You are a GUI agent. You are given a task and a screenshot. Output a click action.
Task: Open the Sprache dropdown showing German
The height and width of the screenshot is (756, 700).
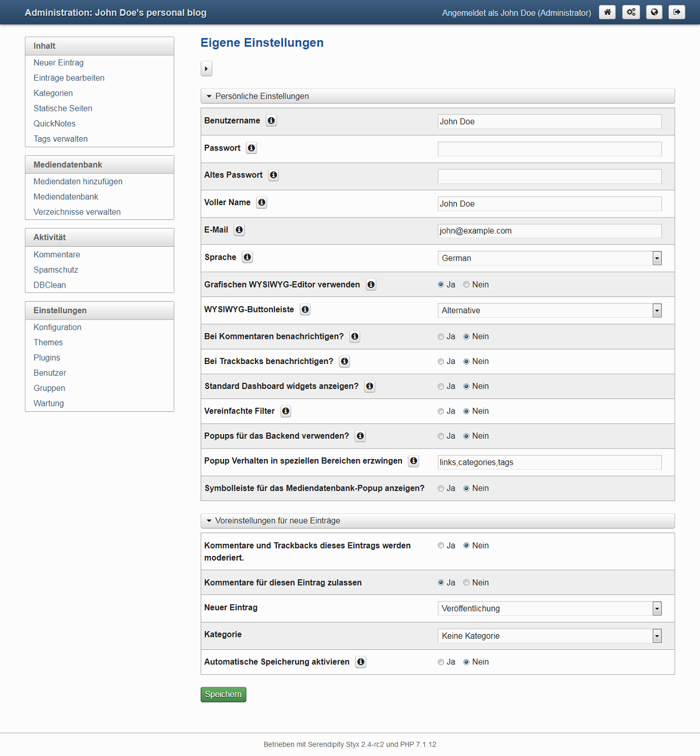(x=549, y=258)
